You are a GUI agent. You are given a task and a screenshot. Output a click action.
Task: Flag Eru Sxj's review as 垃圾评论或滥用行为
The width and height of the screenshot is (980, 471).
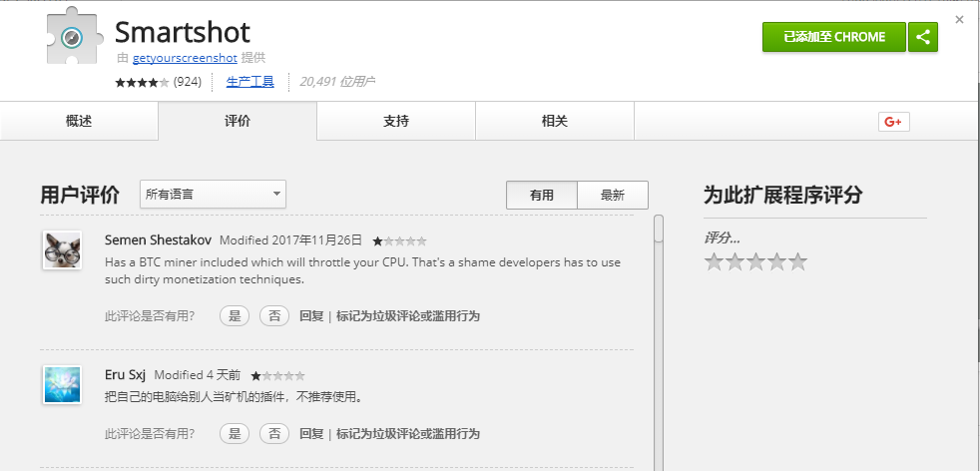click(408, 433)
